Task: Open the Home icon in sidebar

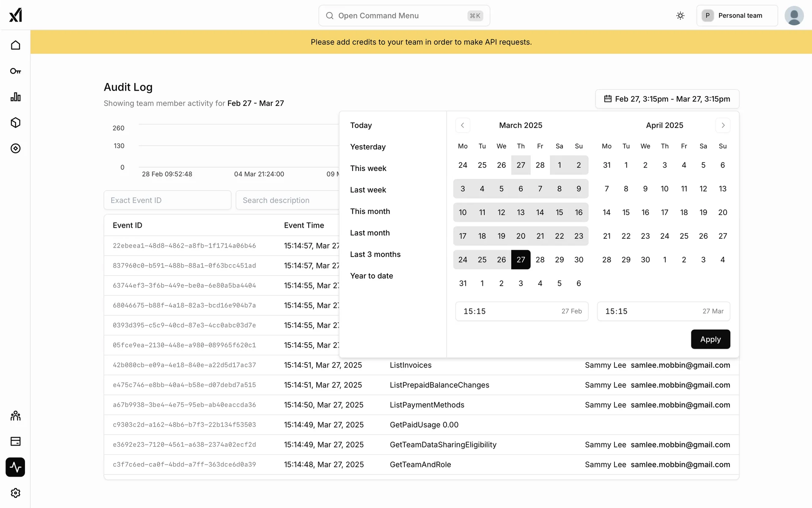Action: click(16, 45)
